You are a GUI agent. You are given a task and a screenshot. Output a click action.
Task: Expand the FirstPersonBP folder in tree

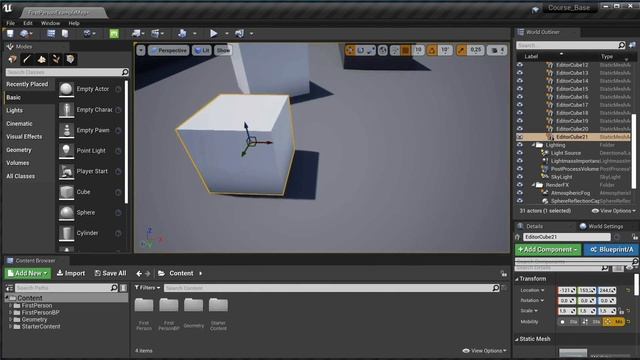click(x=10, y=312)
